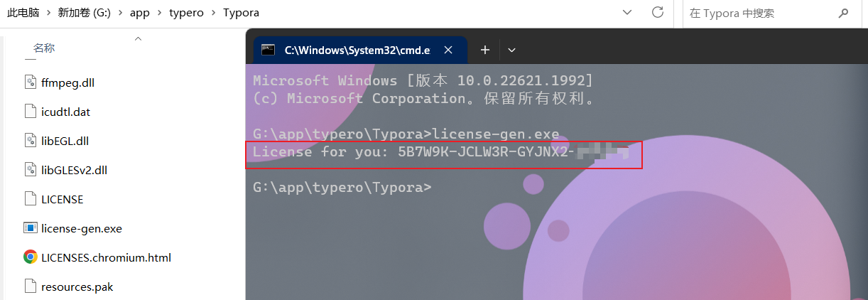Screen dimensions: 868x300
Task: Click the refresh icon in address bar
Action: (x=658, y=12)
